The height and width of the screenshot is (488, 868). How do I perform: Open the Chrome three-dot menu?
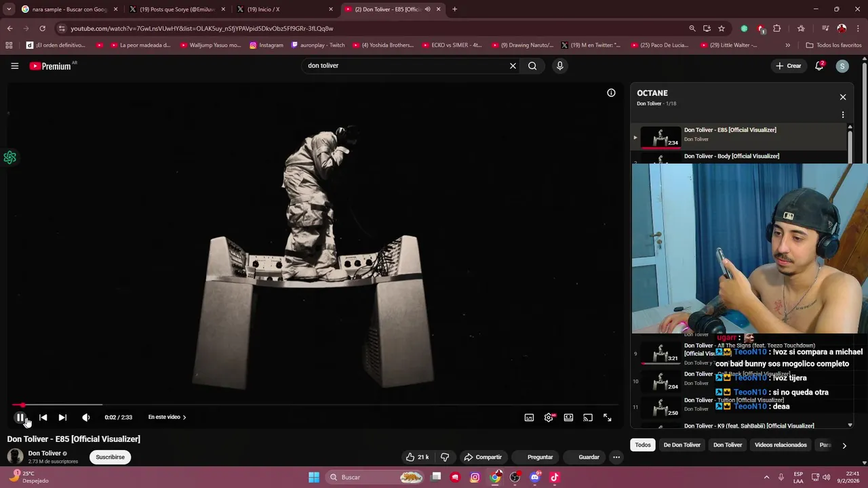[x=858, y=28]
